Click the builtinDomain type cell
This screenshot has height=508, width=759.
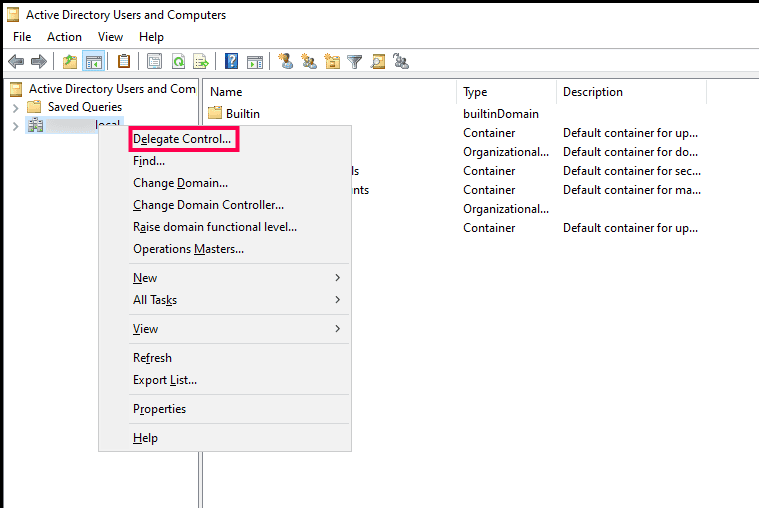pos(501,114)
